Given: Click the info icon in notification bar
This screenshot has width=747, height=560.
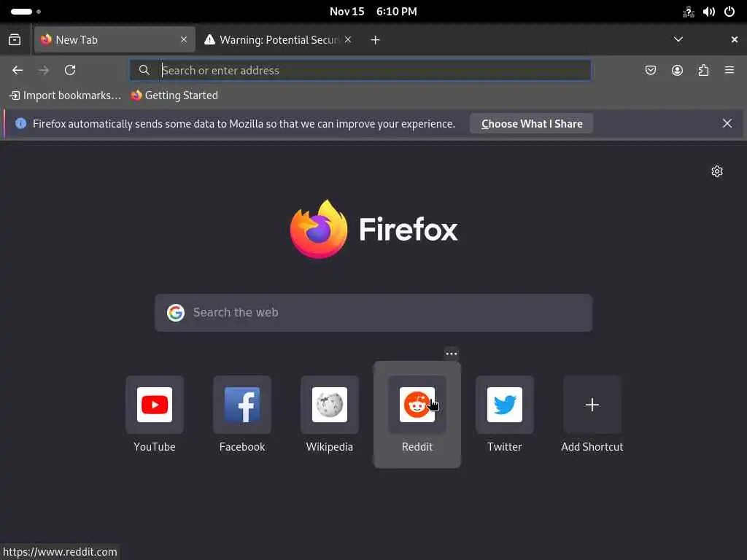Looking at the screenshot, I should pos(21,124).
